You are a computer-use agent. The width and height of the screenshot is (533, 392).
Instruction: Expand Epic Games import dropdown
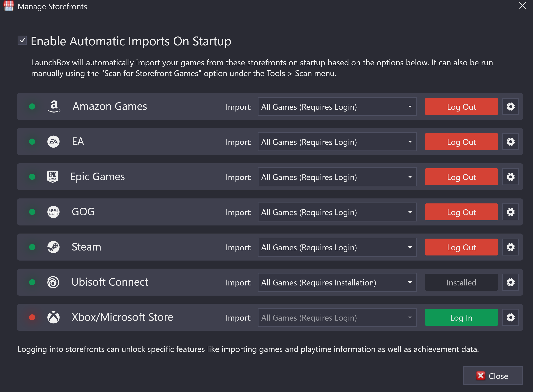[337, 177]
